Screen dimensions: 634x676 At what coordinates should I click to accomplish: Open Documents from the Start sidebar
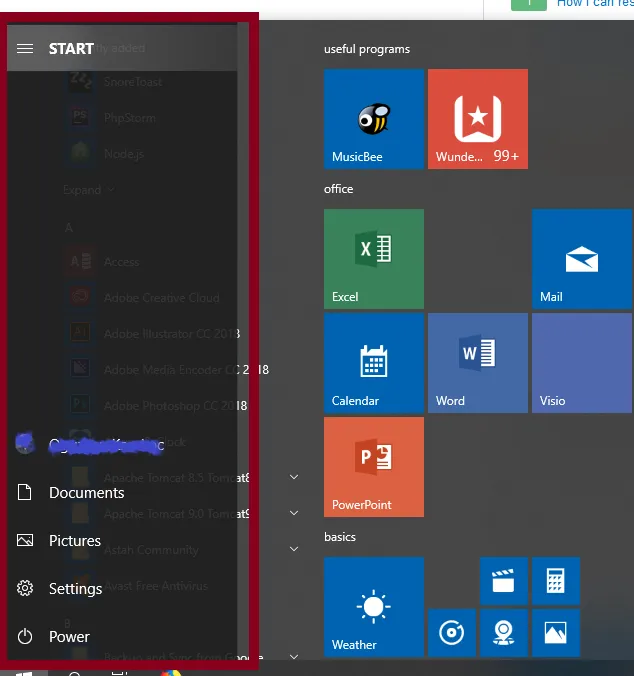(x=122, y=492)
